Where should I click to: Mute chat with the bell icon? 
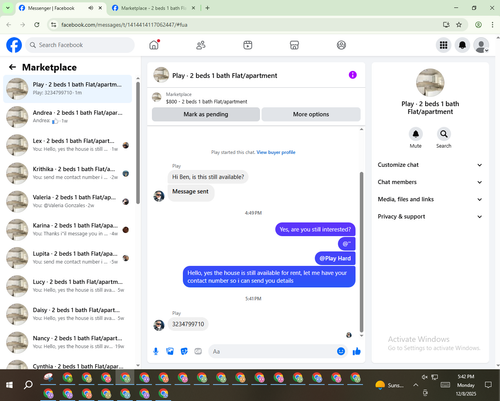coord(416,134)
